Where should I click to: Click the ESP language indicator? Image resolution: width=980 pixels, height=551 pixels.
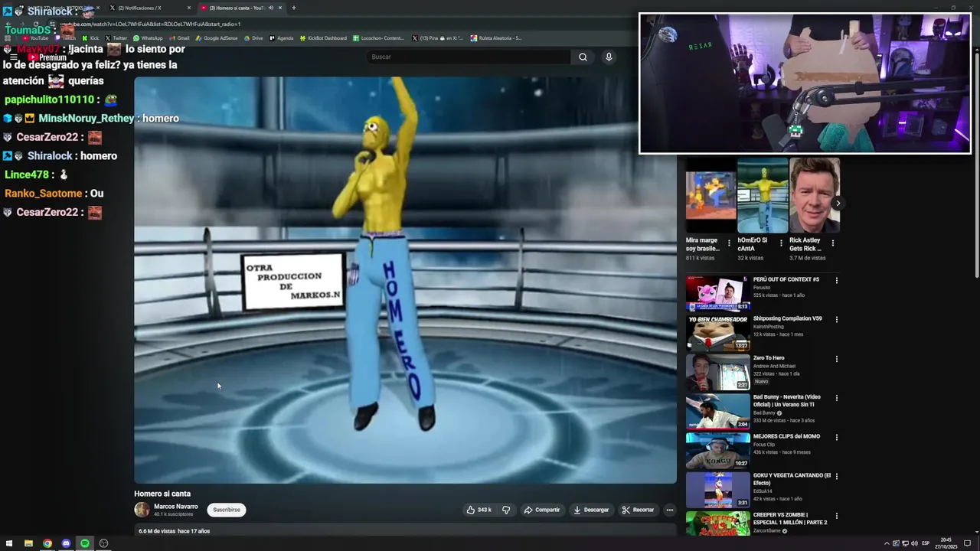coord(926,543)
